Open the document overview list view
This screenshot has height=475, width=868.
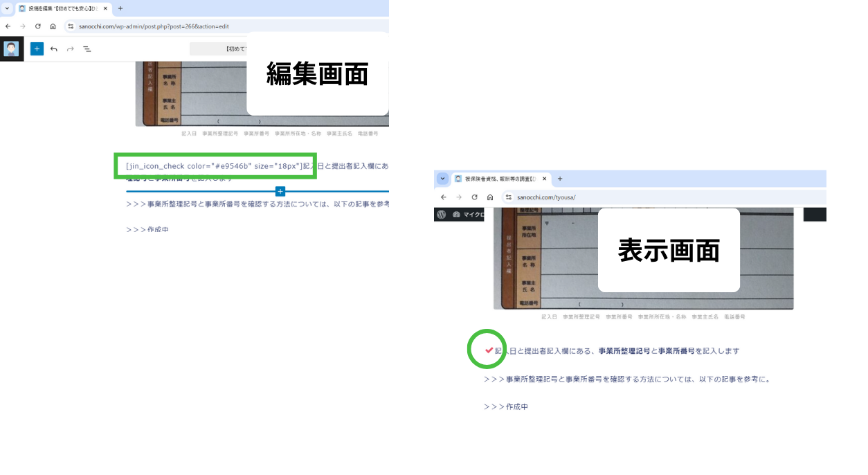click(x=87, y=49)
